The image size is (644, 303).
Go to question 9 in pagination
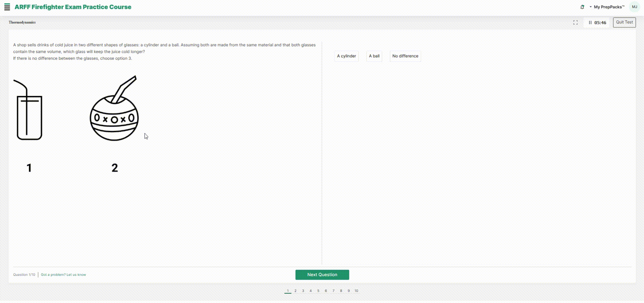(x=349, y=291)
